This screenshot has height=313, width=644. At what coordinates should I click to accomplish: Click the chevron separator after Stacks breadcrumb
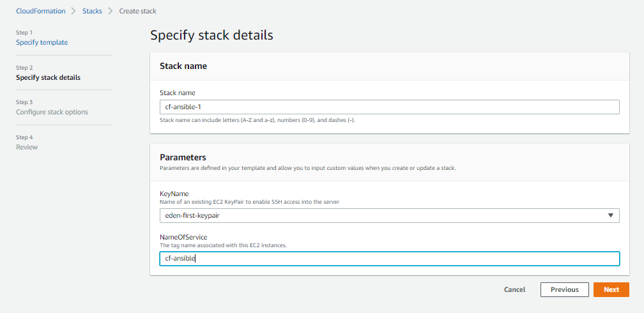[x=111, y=11]
